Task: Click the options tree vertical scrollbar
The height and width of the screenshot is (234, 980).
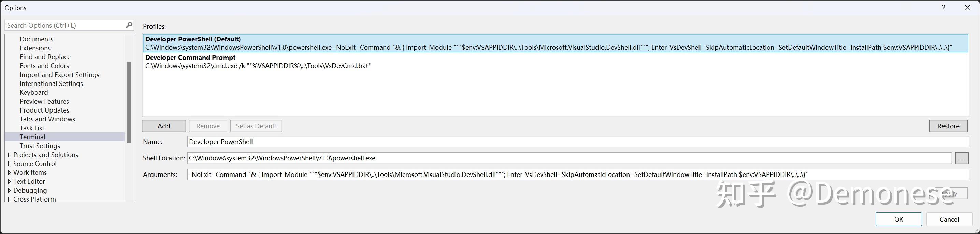Action: click(129, 102)
